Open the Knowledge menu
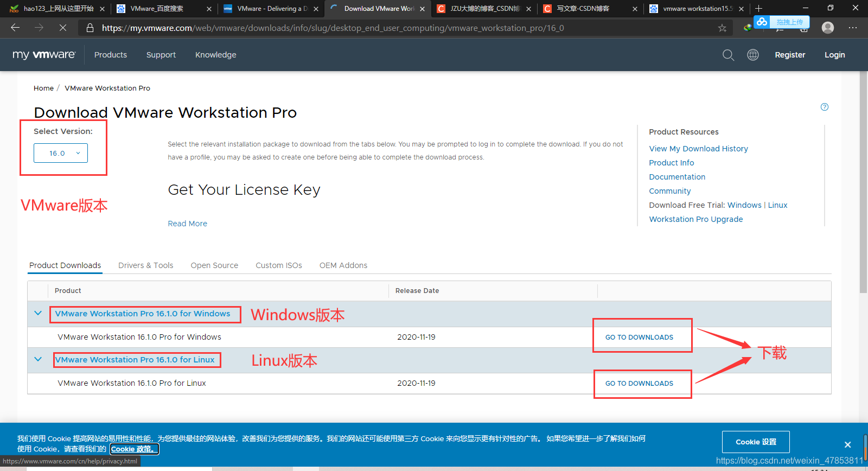 [216, 55]
